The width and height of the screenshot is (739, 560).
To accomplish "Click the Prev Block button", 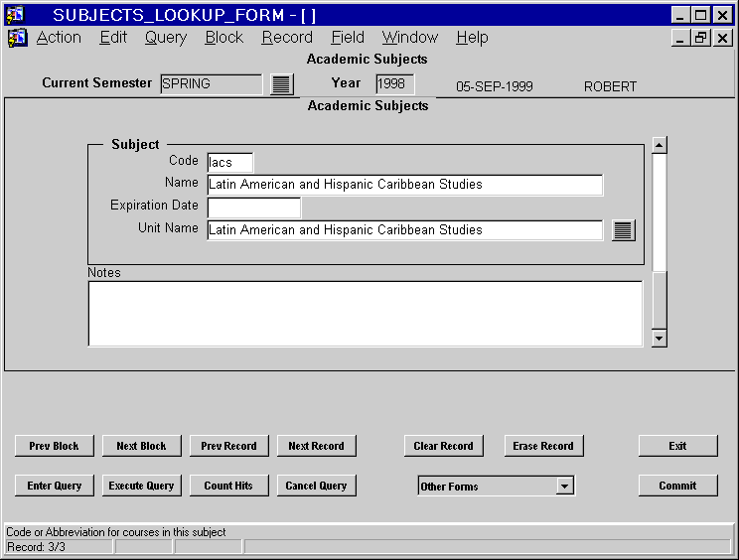I will coord(55,446).
